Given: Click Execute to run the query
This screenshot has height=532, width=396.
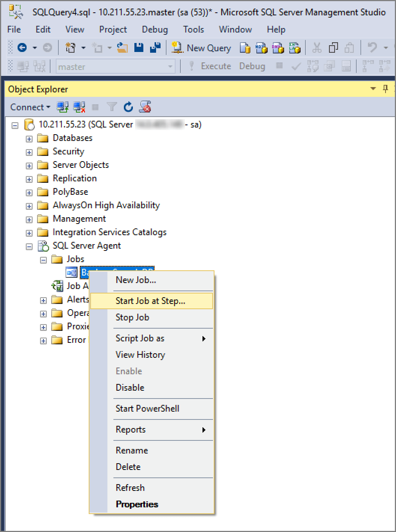Looking at the screenshot, I should tap(216, 66).
